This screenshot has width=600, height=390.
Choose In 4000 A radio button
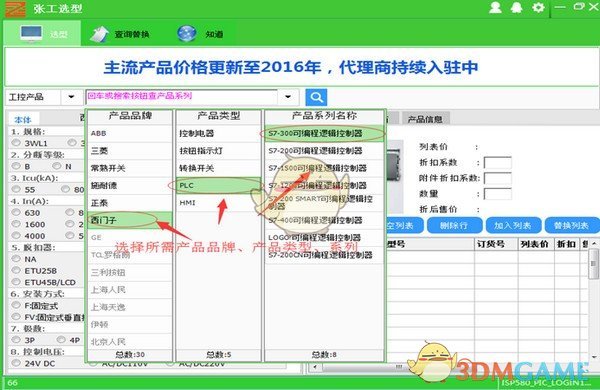(x=16, y=235)
